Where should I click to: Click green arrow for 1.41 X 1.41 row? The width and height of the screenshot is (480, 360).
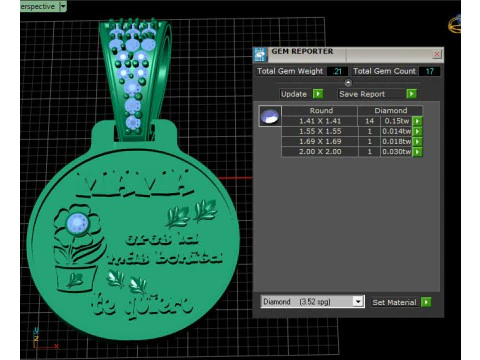tap(417, 121)
